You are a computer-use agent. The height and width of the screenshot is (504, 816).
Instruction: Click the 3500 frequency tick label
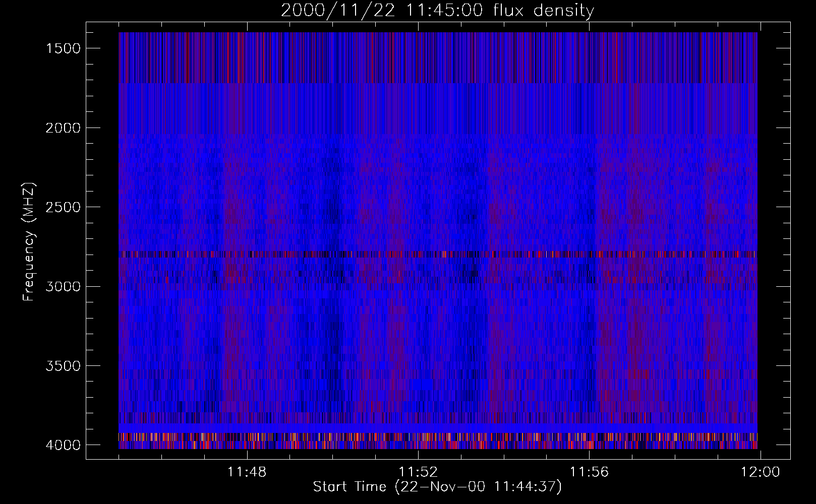tap(63, 366)
